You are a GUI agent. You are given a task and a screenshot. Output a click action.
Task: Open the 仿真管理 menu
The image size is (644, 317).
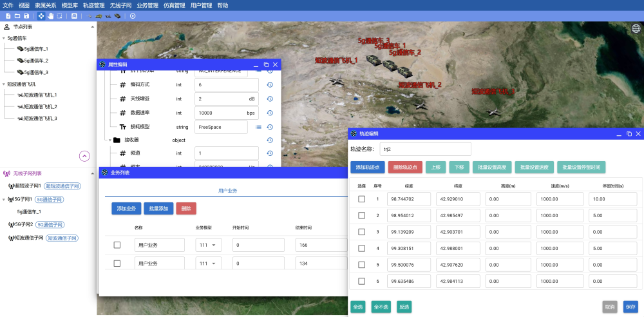(174, 5)
